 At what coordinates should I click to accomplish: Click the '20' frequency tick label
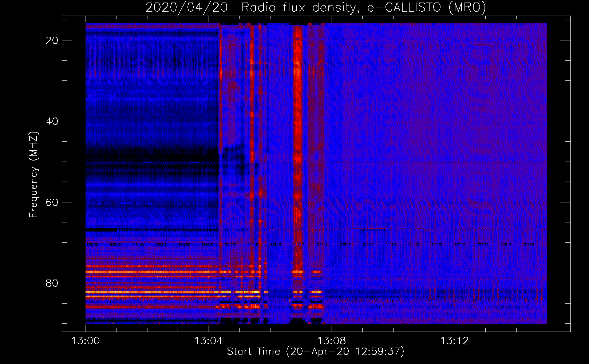[x=52, y=40]
